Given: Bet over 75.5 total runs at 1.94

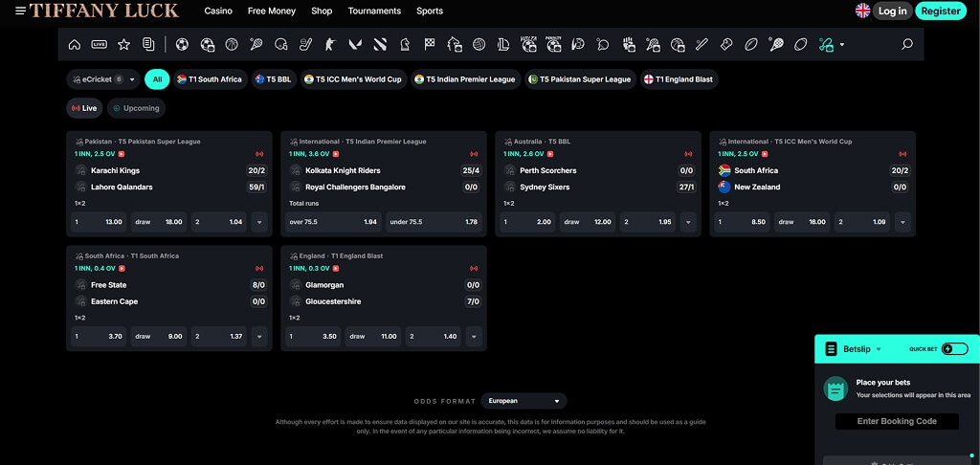Looking at the screenshot, I should point(333,222).
